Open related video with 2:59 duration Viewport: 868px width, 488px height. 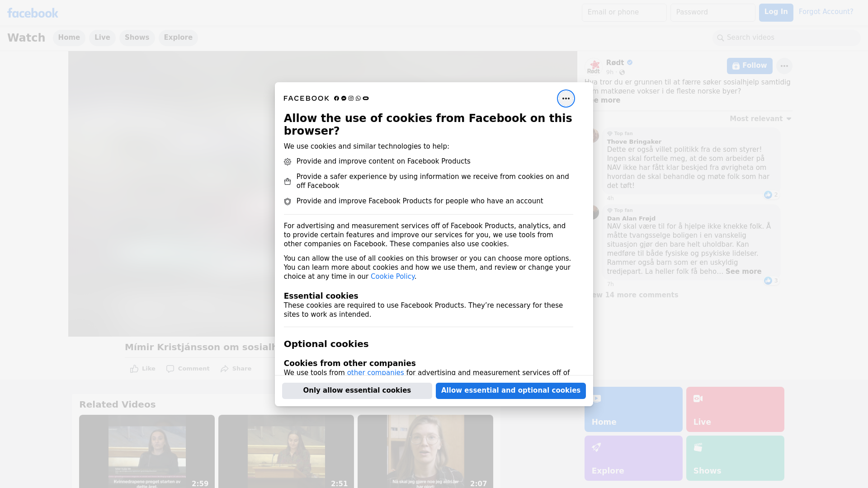click(147, 451)
